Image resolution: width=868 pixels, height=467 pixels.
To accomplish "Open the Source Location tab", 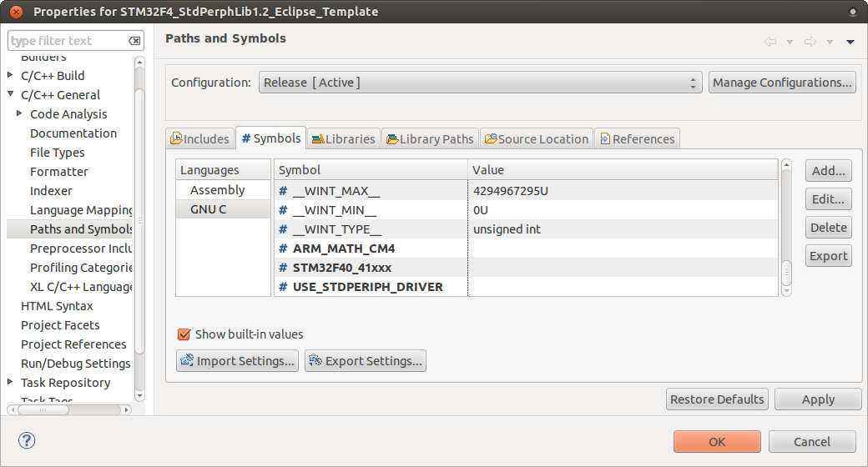I will point(537,139).
